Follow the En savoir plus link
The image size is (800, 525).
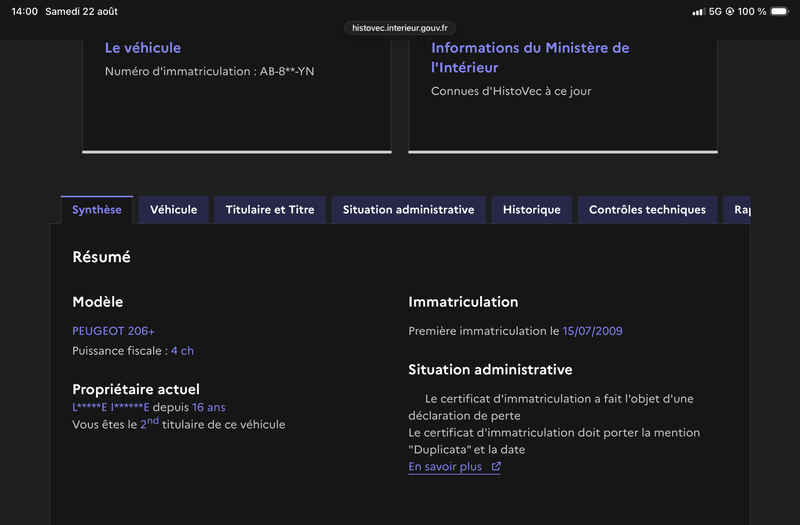pos(454,467)
